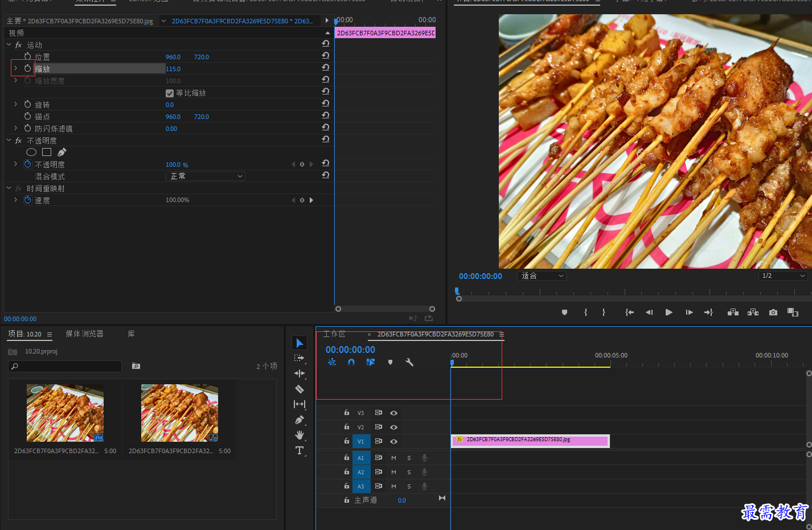Open sequence tab panel menu

coord(502,335)
